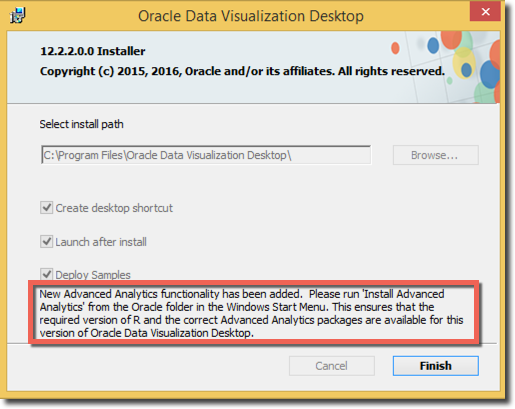515x409 pixels.
Task: Click the 12.2.2.0.0 Installer heading
Action: [93, 51]
